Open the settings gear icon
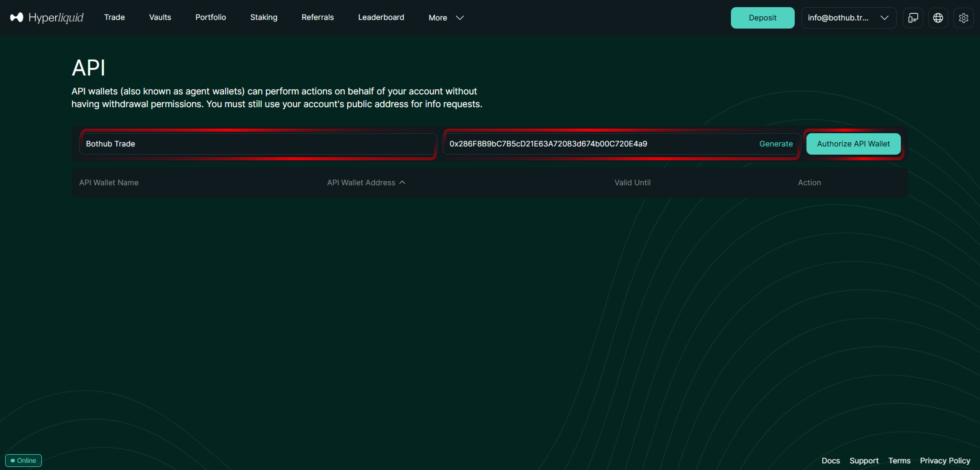The height and width of the screenshot is (470, 980). [x=963, y=18]
